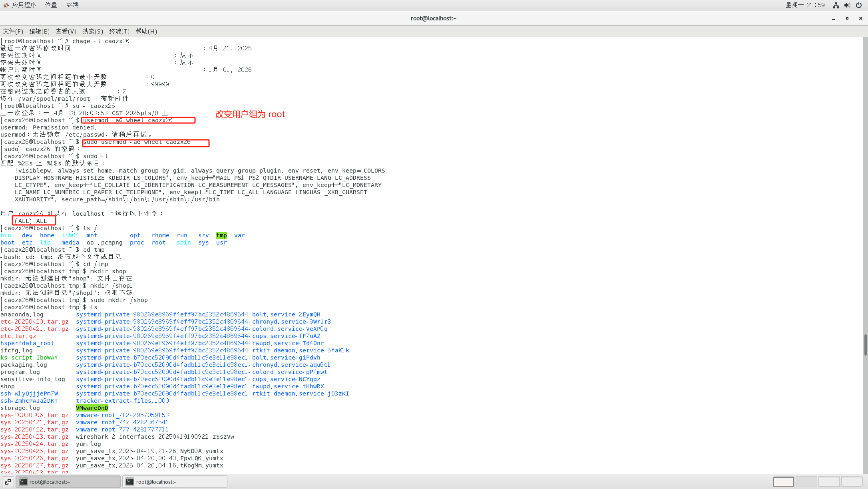The height and width of the screenshot is (489, 868).
Task: Open the network status icon
Action: point(836,5)
